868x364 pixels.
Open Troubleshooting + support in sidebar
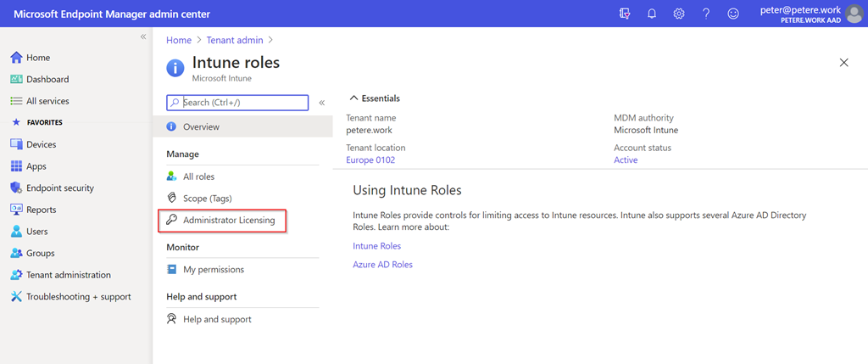(x=78, y=297)
